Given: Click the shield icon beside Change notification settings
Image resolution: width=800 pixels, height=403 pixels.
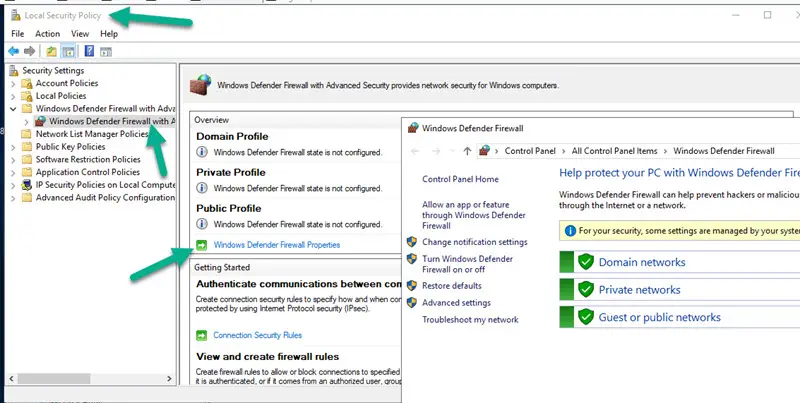Looking at the screenshot, I should tap(412, 242).
